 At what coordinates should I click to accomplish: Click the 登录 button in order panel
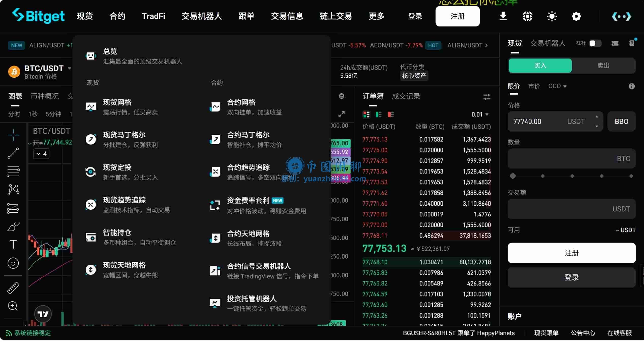pyautogui.click(x=572, y=277)
